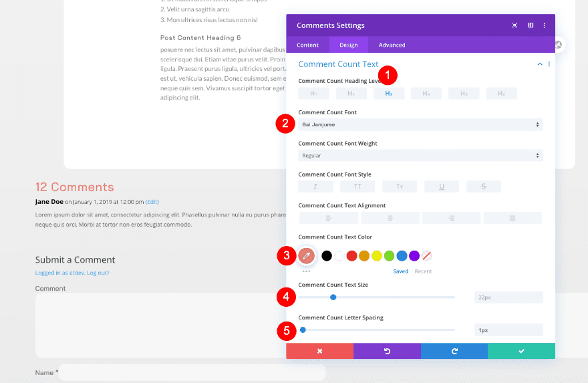The height and width of the screenshot is (383, 588).
Task: Open the Comment Count Font dropdown Bai Jamjuree
Action: pos(420,124)
